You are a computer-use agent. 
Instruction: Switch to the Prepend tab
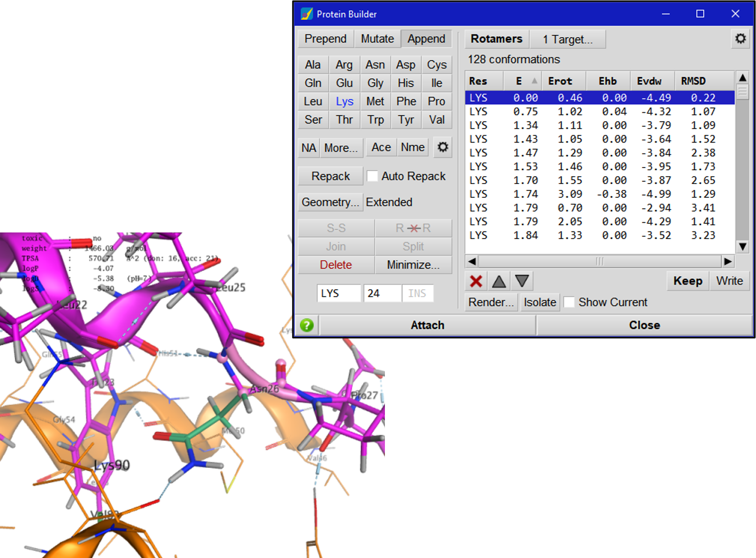click(325, 39)
